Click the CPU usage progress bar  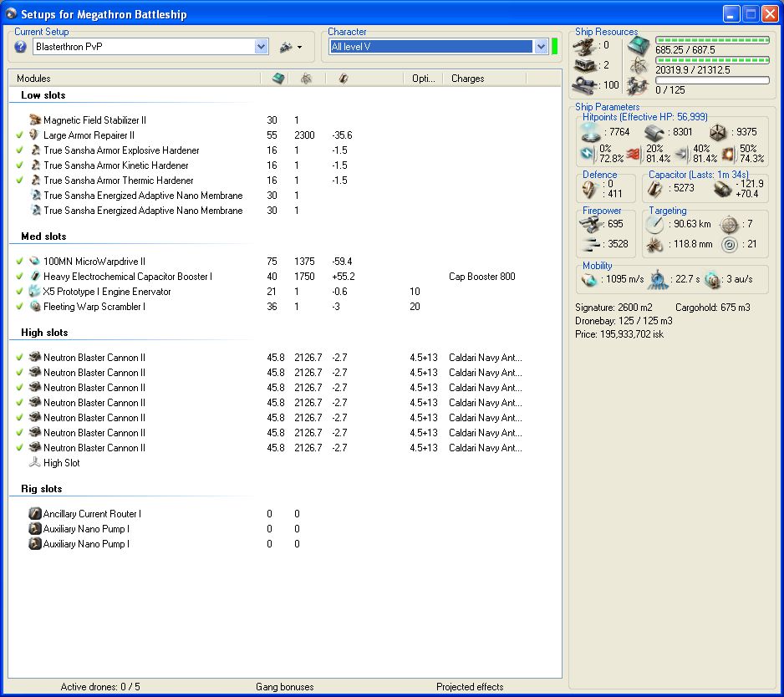click(x=712, y=40)
